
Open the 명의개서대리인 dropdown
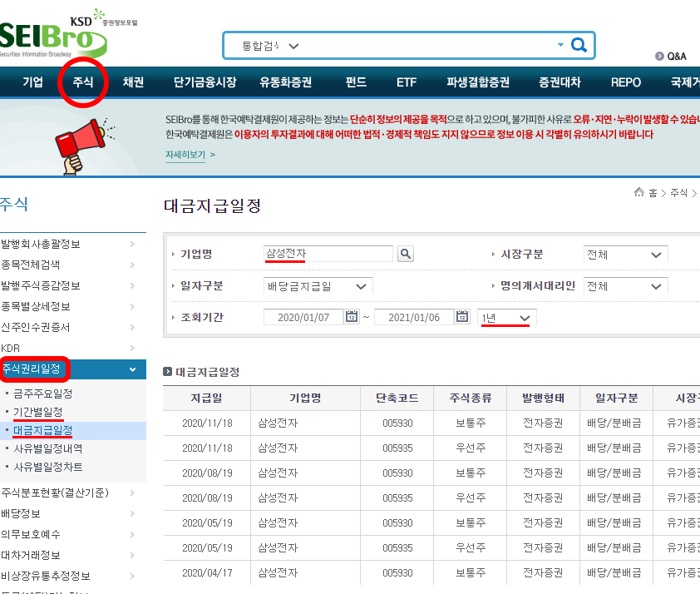[625, 286]
